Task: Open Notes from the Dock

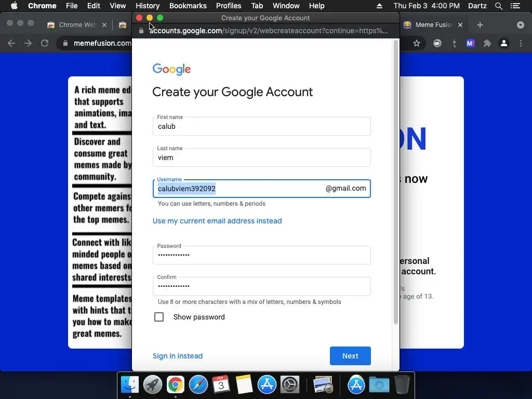Action: coord(244,384)
